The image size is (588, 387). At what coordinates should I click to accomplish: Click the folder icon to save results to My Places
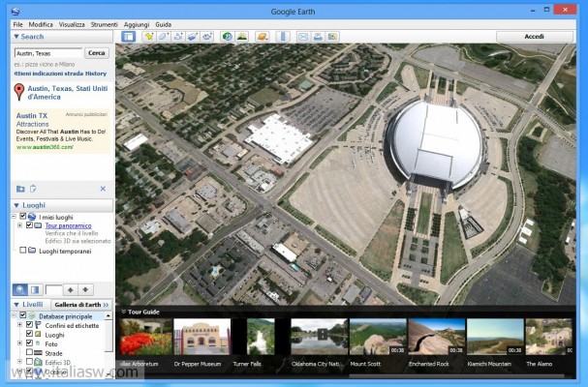point(20,189)
